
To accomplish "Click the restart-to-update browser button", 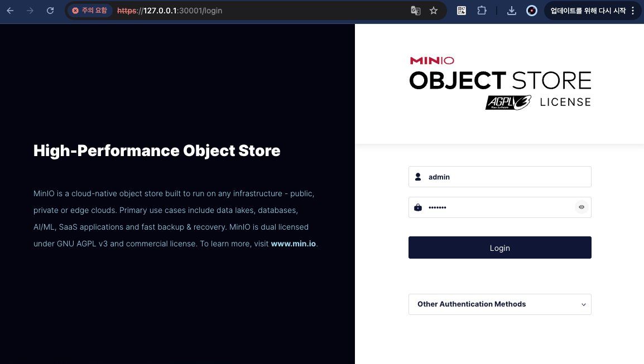I will coord(588,11).
